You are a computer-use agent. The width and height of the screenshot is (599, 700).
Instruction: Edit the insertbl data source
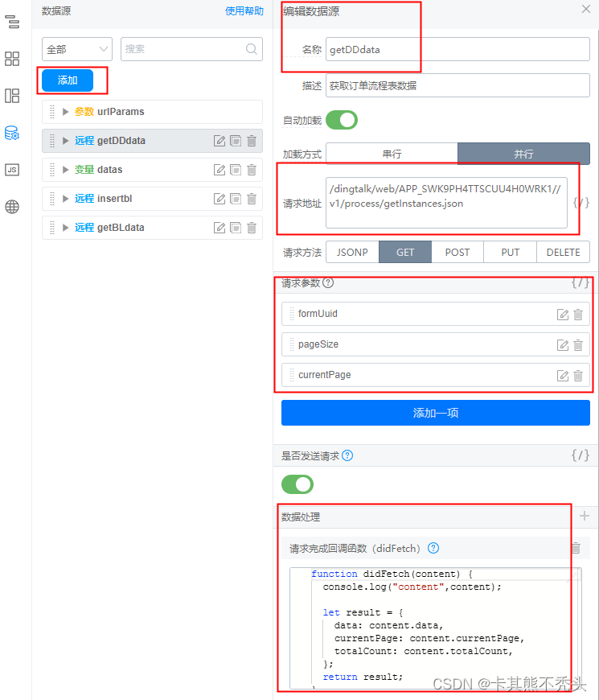pyautogui.click(x=219, y=199)
